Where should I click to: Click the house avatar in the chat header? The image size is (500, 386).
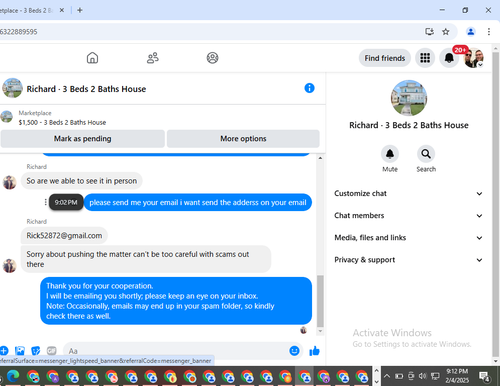pos(12,88)
